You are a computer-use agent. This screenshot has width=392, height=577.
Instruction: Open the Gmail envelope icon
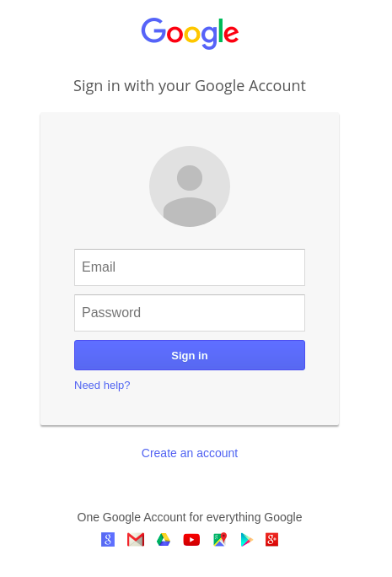pos(136,540)
